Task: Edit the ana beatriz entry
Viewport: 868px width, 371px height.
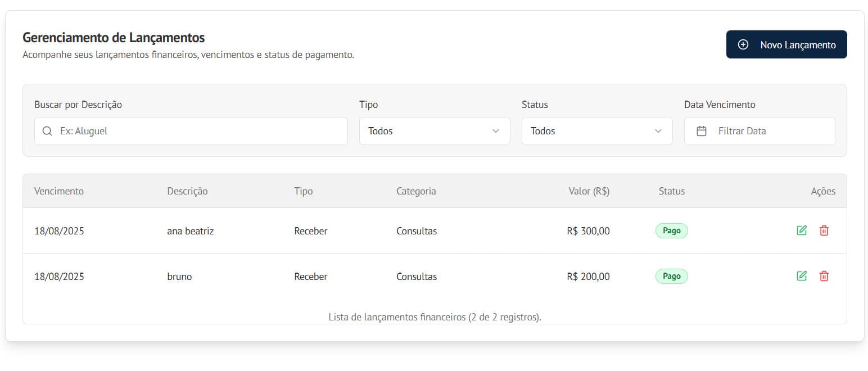Action: [x=802, y=230]
